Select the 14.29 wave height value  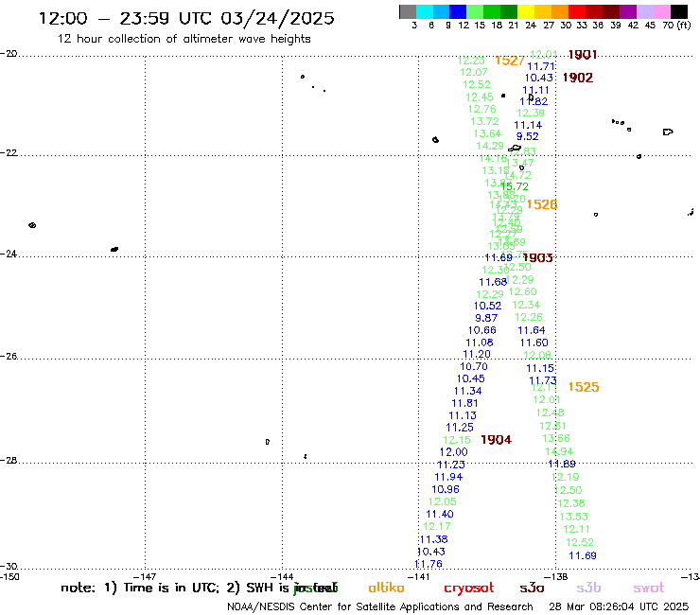[x=490, y=146]
